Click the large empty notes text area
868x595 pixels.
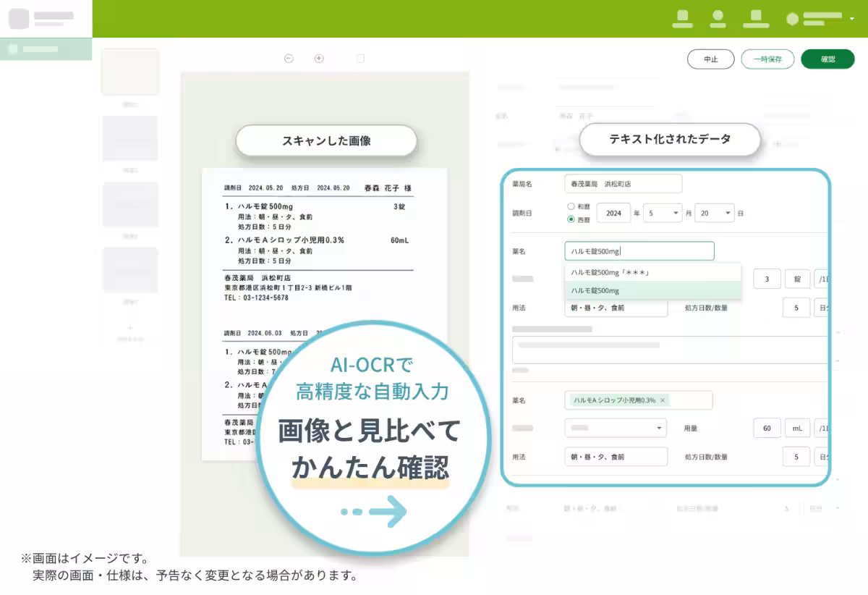tap(671, 350)
